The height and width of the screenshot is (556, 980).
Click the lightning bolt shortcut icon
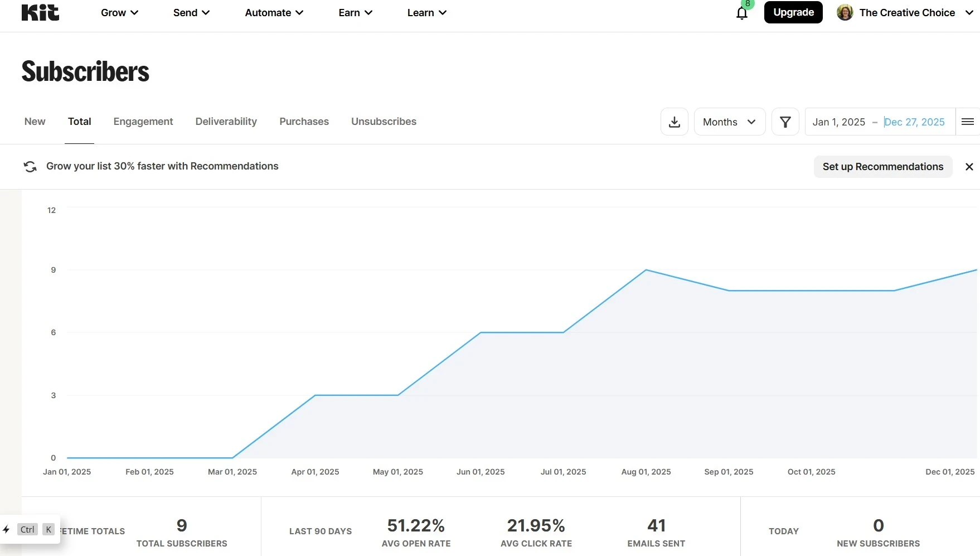pyautogui.click(x=7, y=529)
